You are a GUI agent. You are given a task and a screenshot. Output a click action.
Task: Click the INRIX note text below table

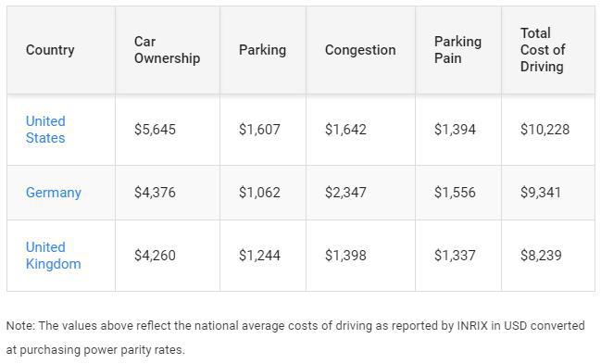(x=295, y=337)
